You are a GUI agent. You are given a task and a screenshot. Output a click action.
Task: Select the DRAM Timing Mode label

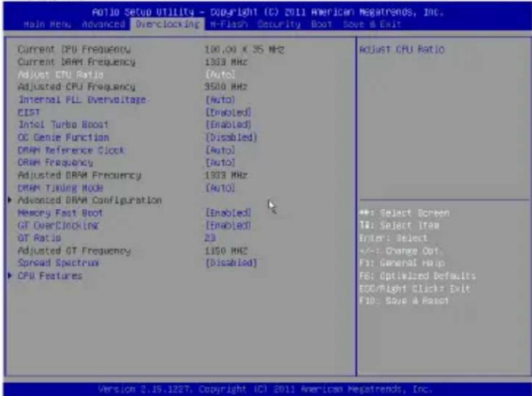[x=60, y=188]
